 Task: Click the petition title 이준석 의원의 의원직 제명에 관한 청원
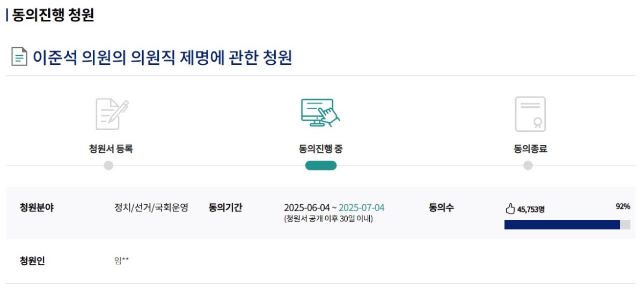(x=163, y=57)
